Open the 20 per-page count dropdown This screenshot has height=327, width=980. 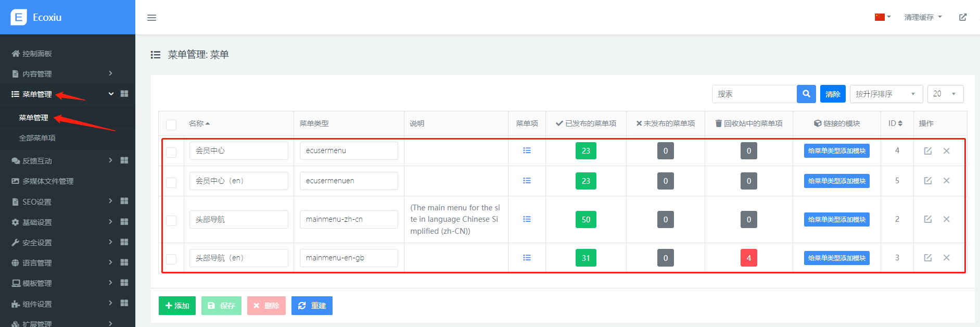[x=945, y=94]
